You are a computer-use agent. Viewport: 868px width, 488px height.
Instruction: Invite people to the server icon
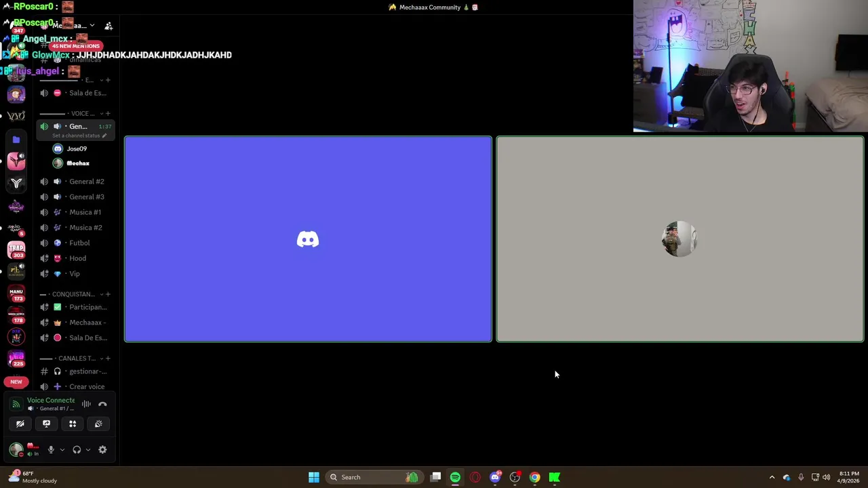tap(108, 26)
